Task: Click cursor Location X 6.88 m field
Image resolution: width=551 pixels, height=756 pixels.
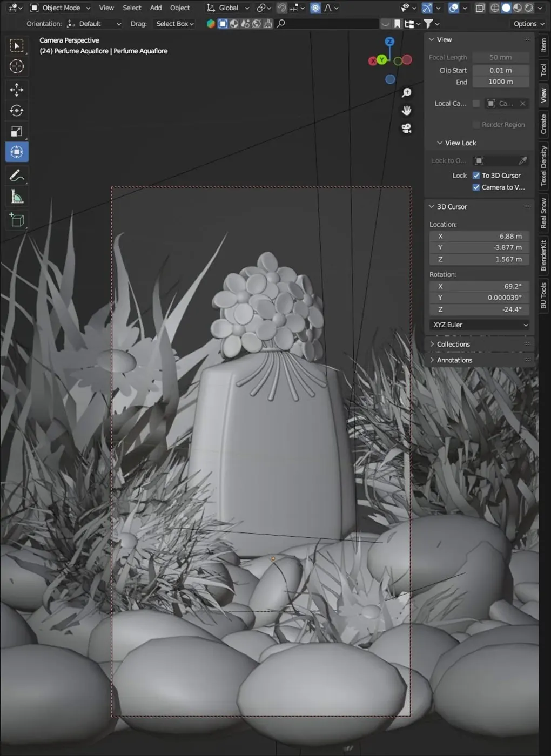Action: 480,237
